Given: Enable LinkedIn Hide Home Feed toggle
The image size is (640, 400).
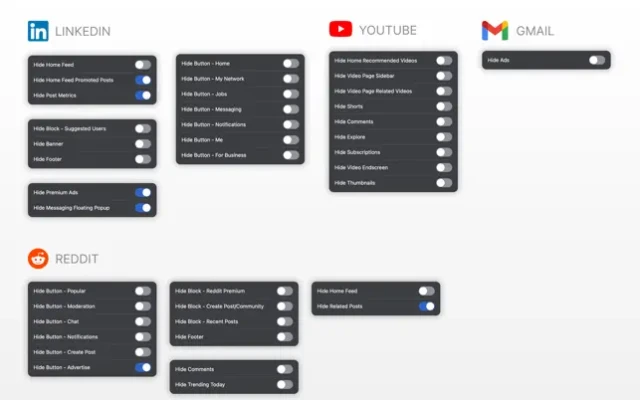Looking at the screenshot, I should (x=143, y=65).
